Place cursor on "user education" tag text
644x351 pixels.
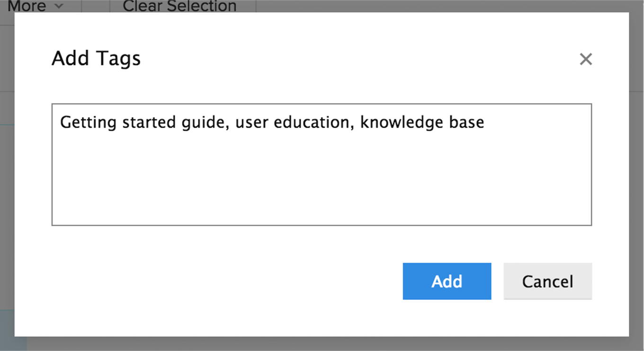tap(293, 123)
